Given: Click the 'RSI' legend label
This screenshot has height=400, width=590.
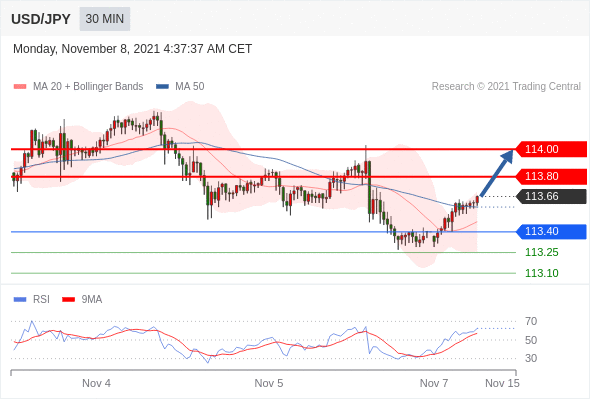Looking at the screenshot, I should coord(41,300).
